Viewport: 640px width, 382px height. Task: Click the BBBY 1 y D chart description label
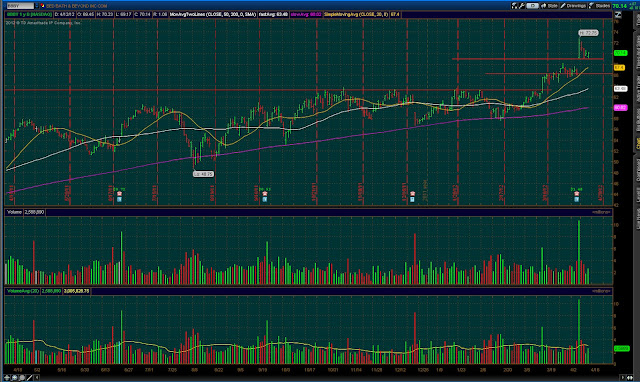tap(29, 14)
